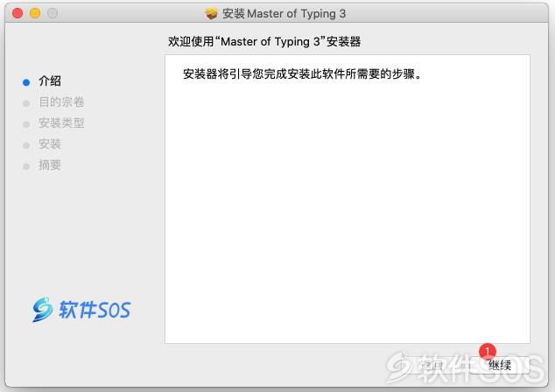Viewport: 555px width, 392px height.
Task: Click the 软件SOS blue logo text
Action: (95, 310)
